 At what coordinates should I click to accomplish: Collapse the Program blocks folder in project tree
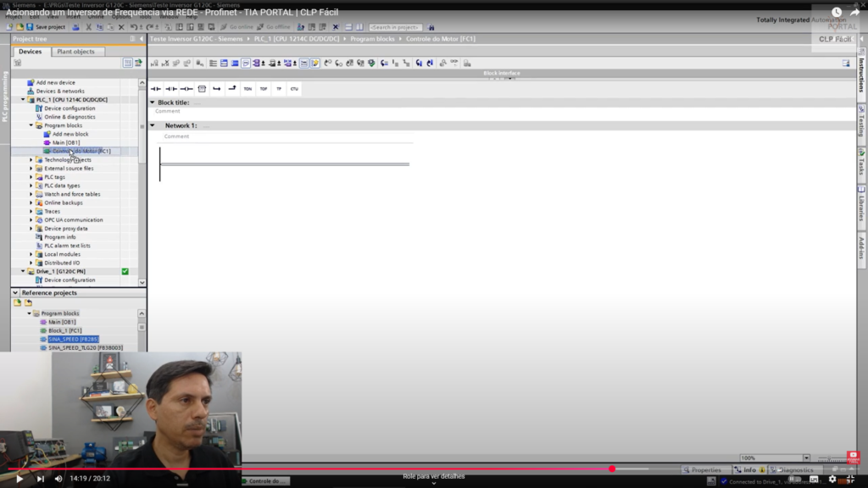pos(31,125)
